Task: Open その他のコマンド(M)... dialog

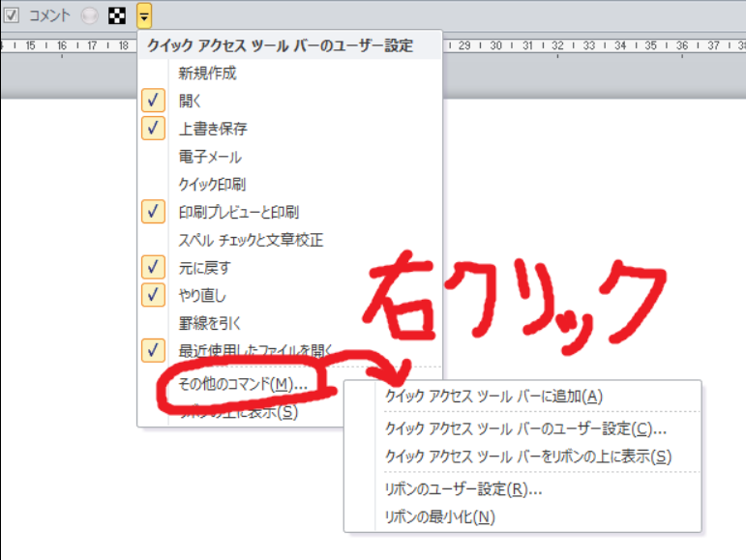Action: [243, 384]
